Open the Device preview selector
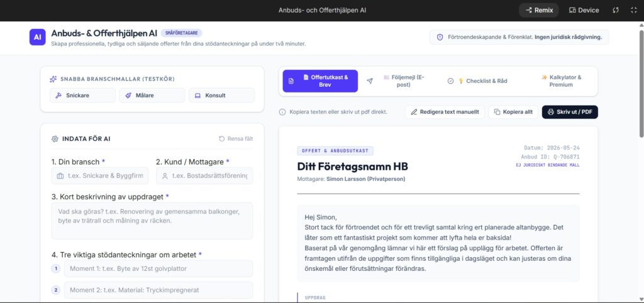644x303 pixels. 584,10
